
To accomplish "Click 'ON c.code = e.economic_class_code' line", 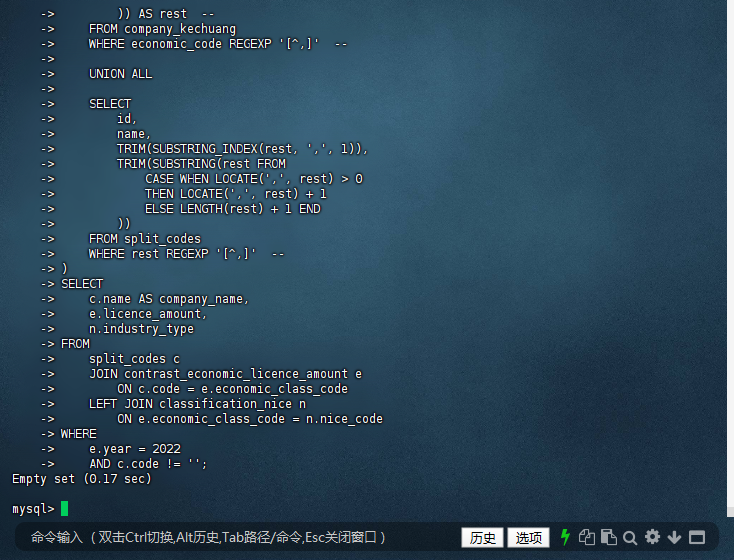I will (x=232, y=389).
